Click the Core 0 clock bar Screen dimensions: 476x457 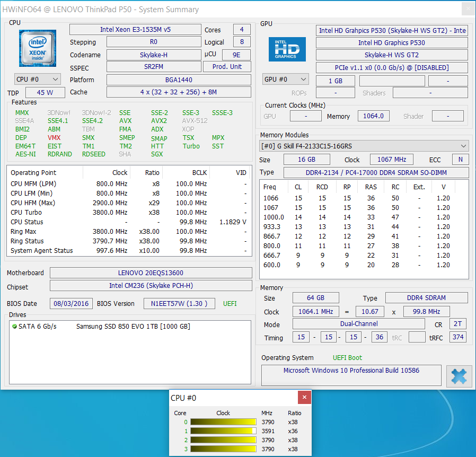pos(223,422)
